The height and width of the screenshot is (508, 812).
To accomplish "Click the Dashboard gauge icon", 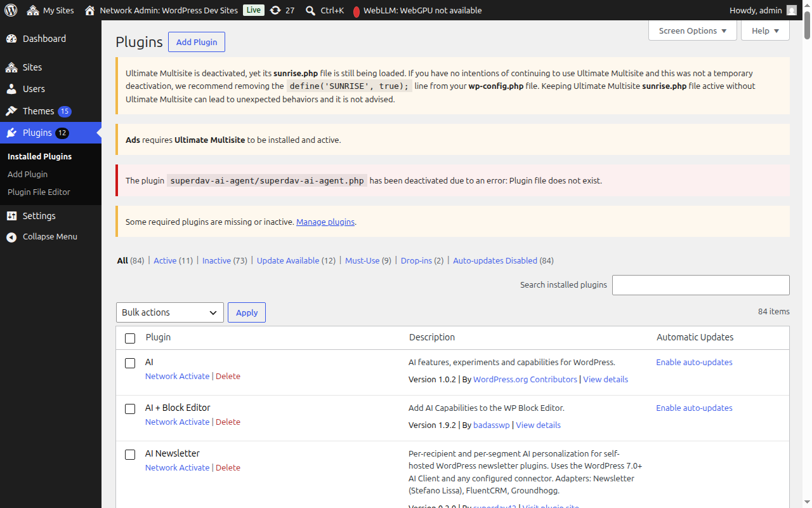I will [11, 39].
